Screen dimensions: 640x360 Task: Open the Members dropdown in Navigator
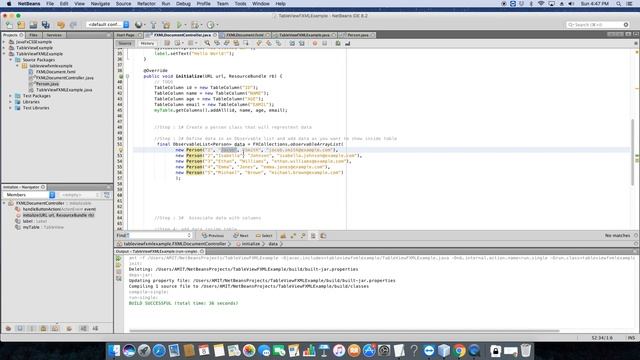[x=29, y=195]
